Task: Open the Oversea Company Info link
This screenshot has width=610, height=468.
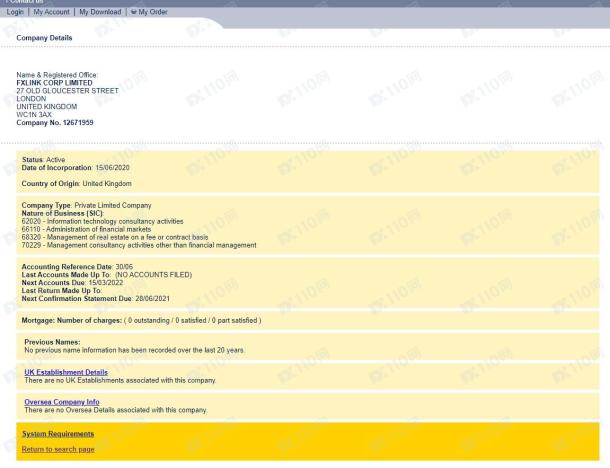Action: (62, 402)
